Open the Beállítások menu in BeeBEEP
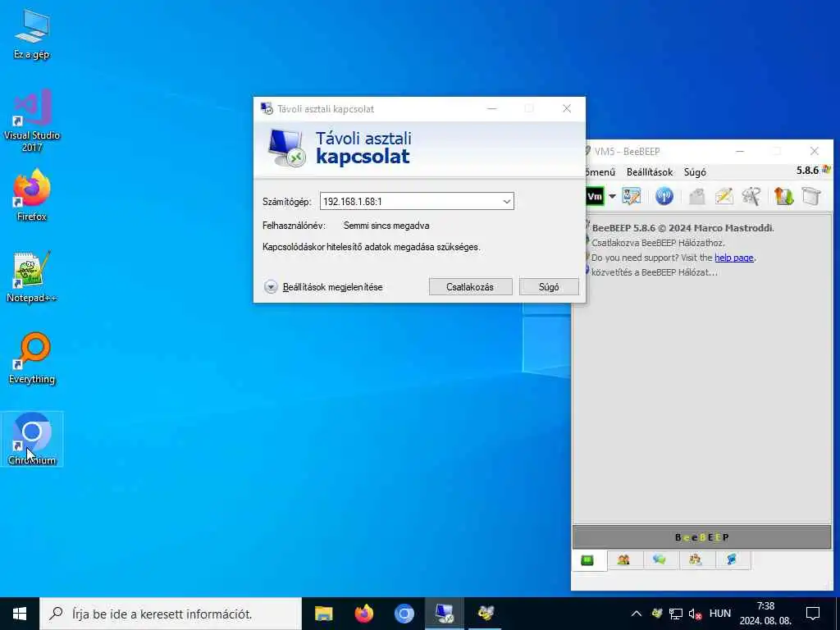 pos(650,172)
